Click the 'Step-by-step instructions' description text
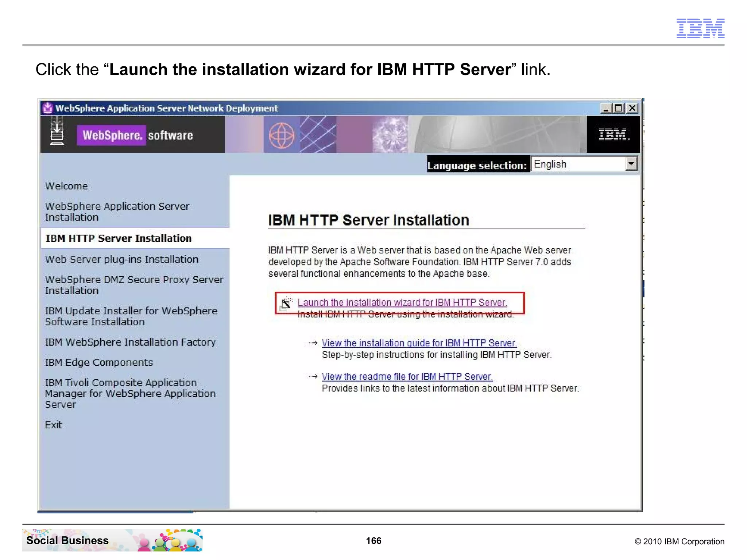The width and height of the screenshot is (747, 560). click(x=437, y=355)
